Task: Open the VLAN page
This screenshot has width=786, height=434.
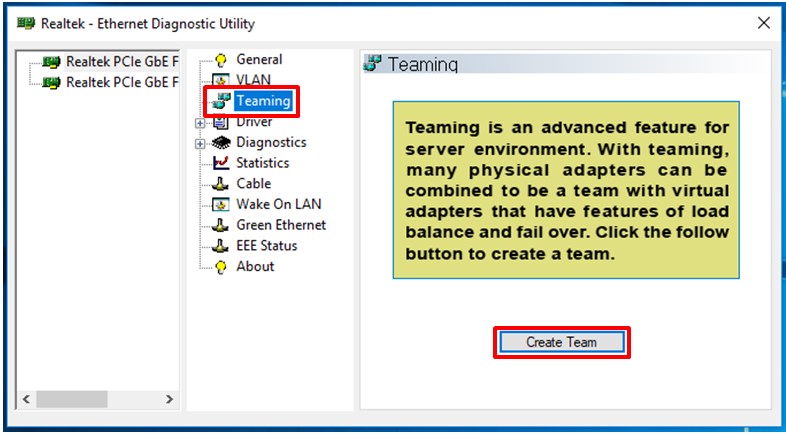Action: point(254,80)
